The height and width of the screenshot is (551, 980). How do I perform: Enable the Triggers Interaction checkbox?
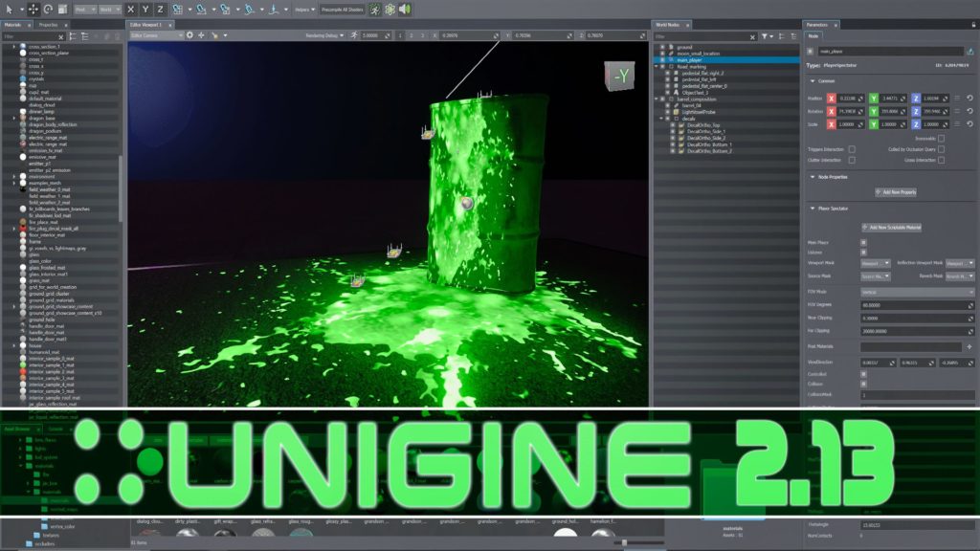coord(851,149)
